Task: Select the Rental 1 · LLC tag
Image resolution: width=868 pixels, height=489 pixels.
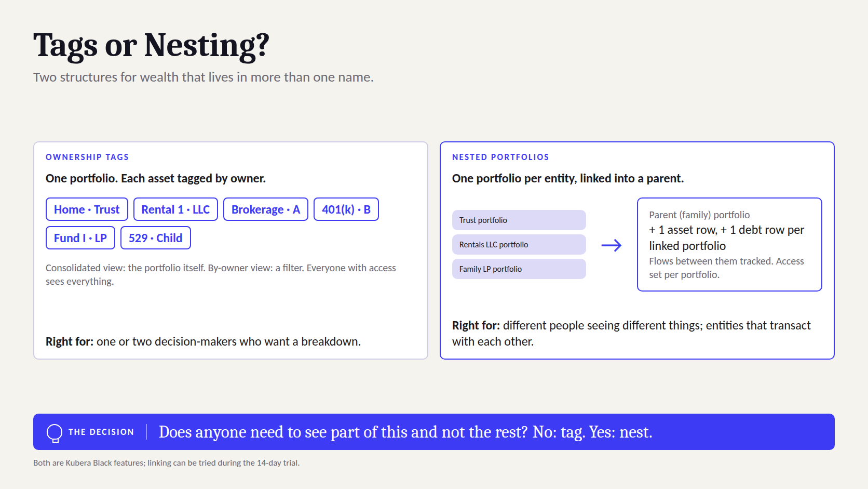Action: click(x=175, y=209)
